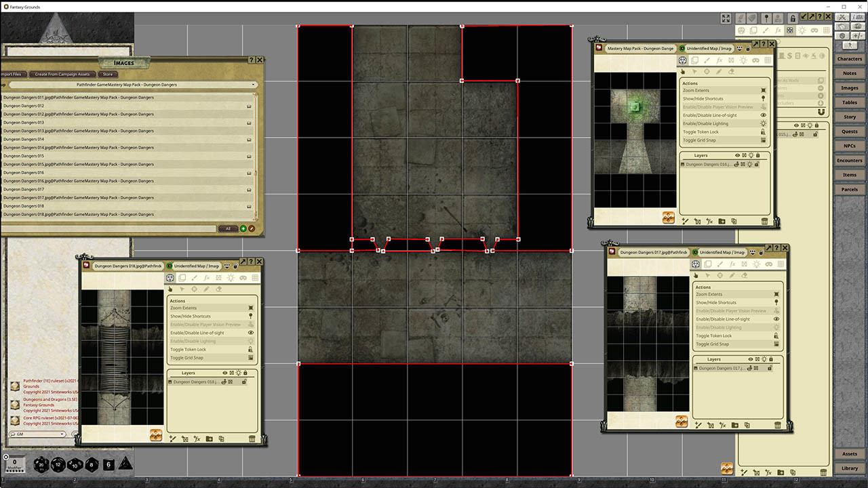This screenshot has width=868, height=488.
Task: Switch to the Store tab in the Images window
Action: click(107, 75)
